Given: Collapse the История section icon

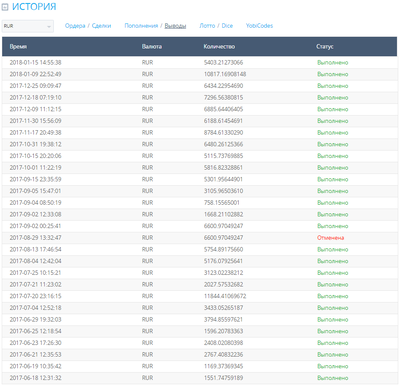Looking at the screenshot, I should (x=5, y=7).
